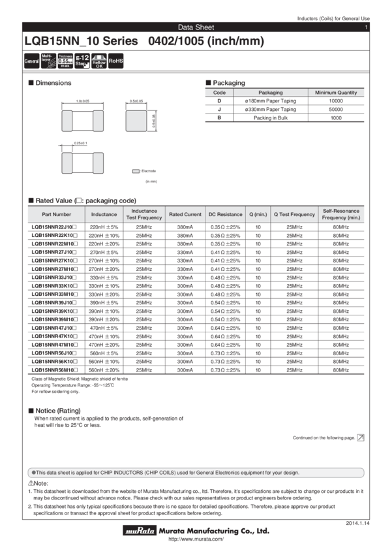Click the RoHS badge icon

(x=115, y=61)
